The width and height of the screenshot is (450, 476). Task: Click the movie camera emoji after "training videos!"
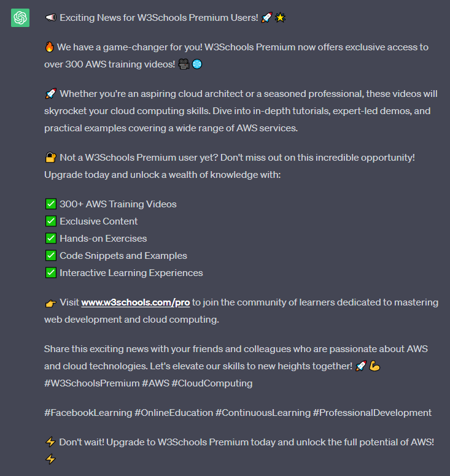[184, 64]
